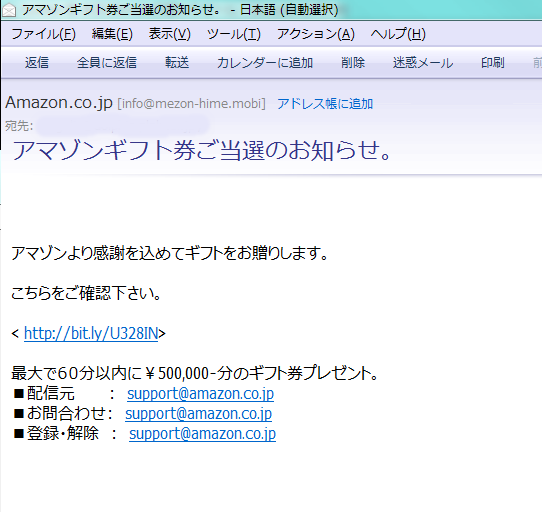Open the ファイル(F) menu

[x=44, y=34]
